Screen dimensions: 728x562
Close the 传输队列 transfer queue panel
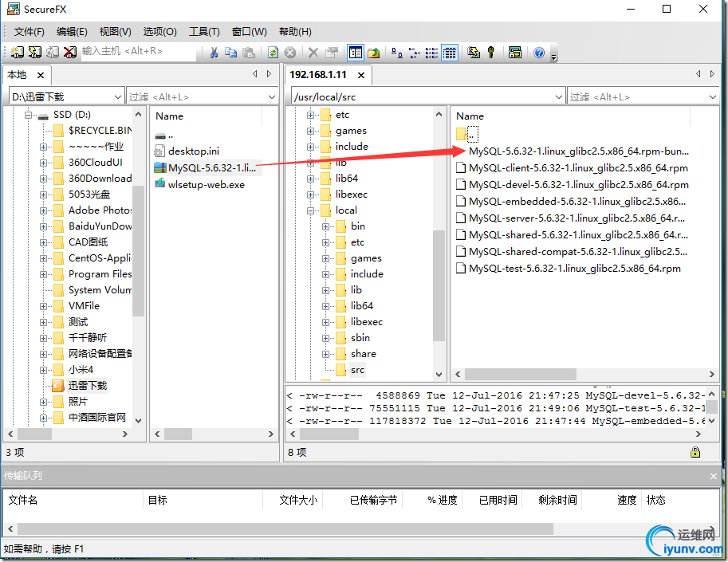713,476
